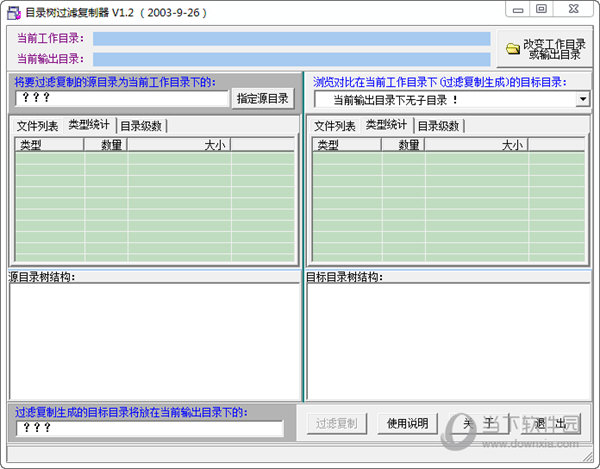This screenshot has height=469, width=600.
Task: Sort right table by 大小 column header
Action: coord(477,145)
